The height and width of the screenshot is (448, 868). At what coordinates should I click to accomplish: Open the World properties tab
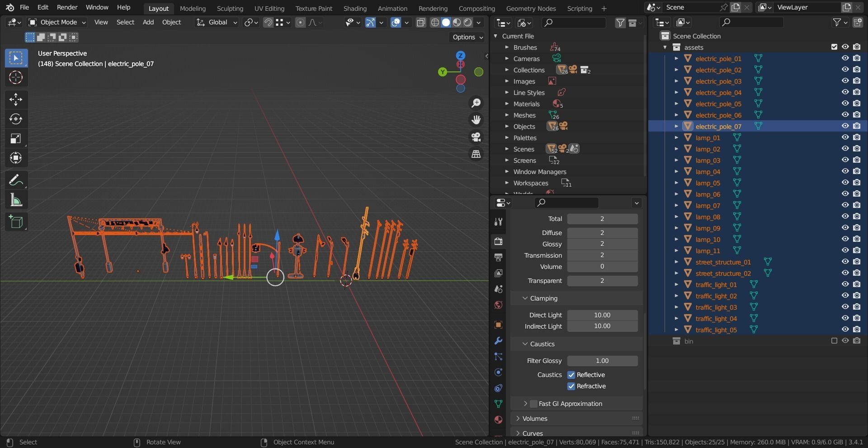coord(498,305)
